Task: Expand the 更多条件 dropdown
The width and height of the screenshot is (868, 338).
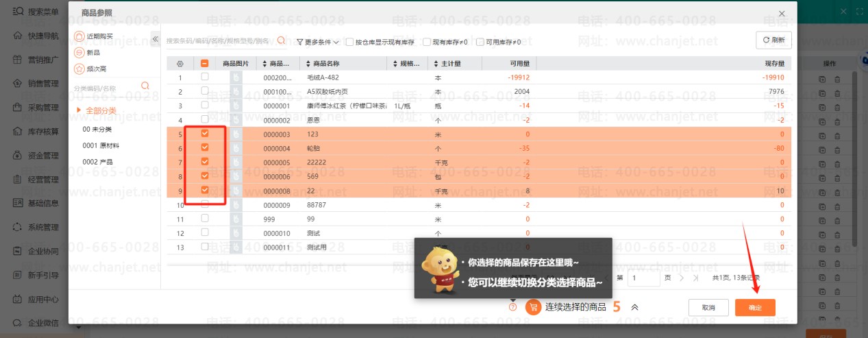Action: click(318, 42)
